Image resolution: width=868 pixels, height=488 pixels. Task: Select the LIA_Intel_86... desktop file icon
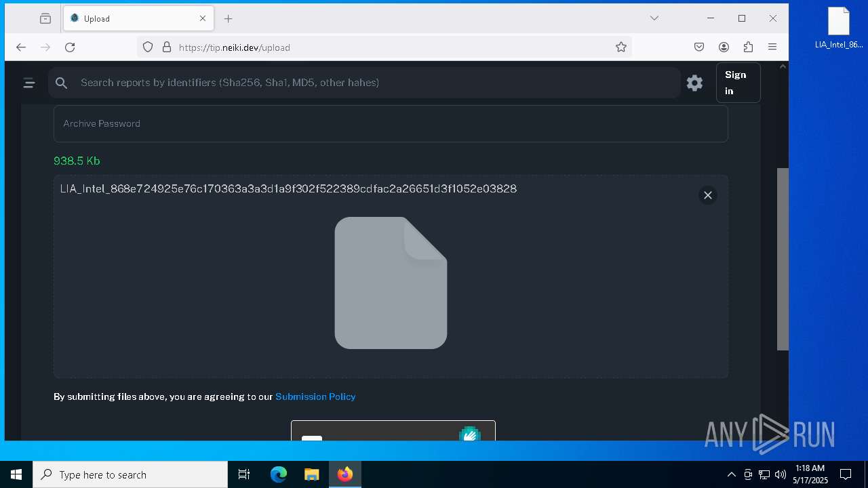click(839, 28)
